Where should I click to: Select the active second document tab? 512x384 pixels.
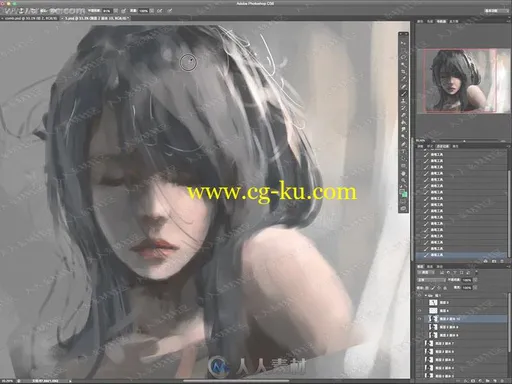96,18
